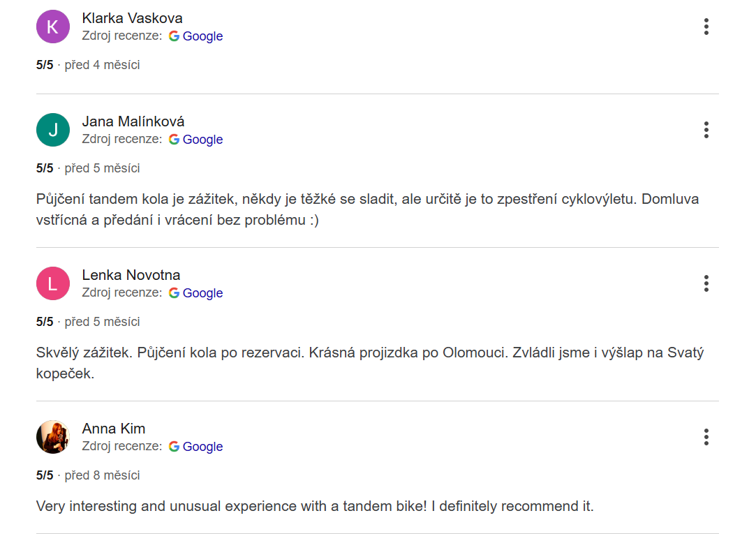This screenshot has width=756, height=534.
Task: Click Lenka Novotna's review about Olomouc
Action: [x=370, y=362]
